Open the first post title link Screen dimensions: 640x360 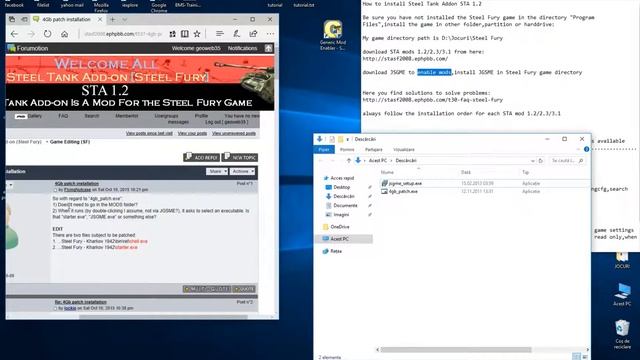click(x=77, y=184)
